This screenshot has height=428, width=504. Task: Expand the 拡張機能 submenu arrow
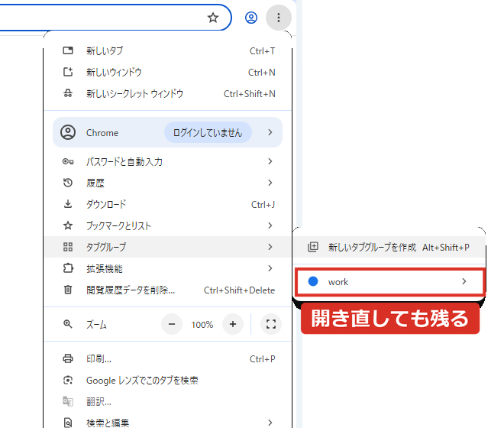coord(270,268)
